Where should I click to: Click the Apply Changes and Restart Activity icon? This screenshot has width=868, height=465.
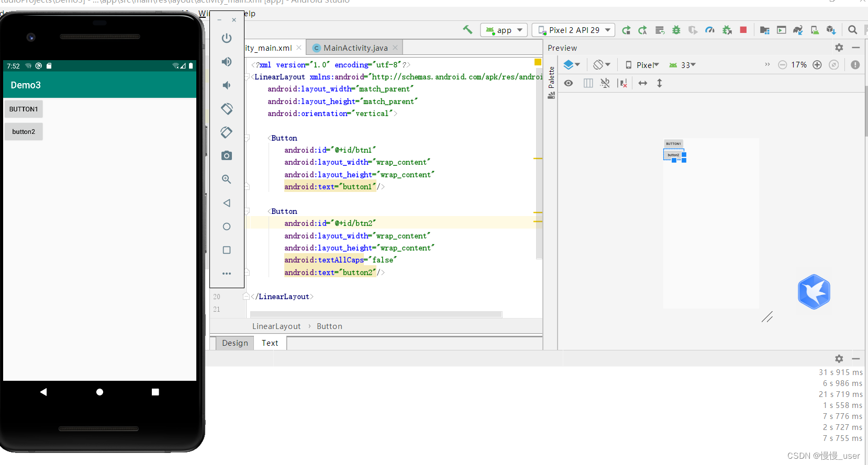(626, 30)
